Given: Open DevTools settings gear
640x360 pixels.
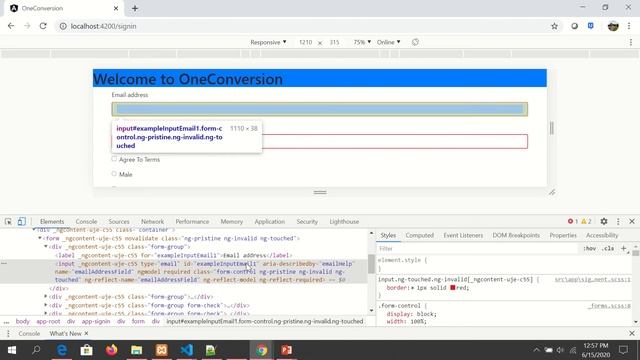Looking at the screenshot, I should pyautogui.click(x=604, y=221).
